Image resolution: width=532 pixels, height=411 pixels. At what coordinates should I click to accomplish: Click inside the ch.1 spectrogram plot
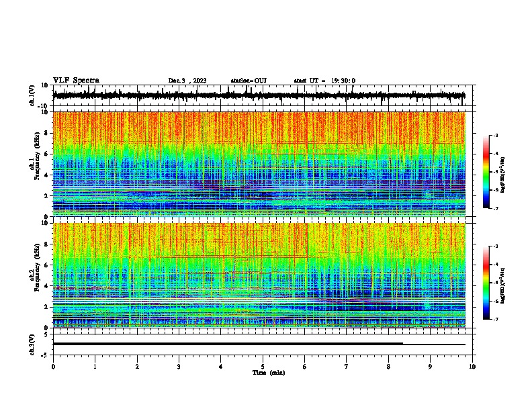[259, 164]
